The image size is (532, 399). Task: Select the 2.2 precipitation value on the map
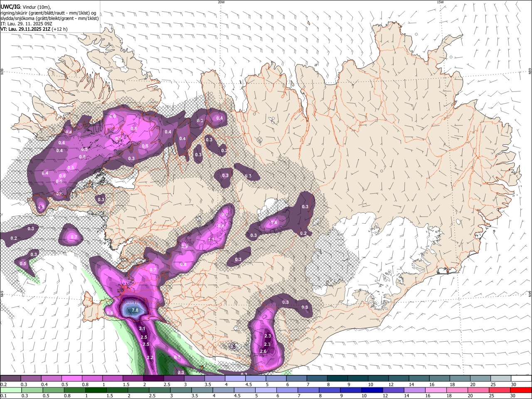(x=150, y=358)
